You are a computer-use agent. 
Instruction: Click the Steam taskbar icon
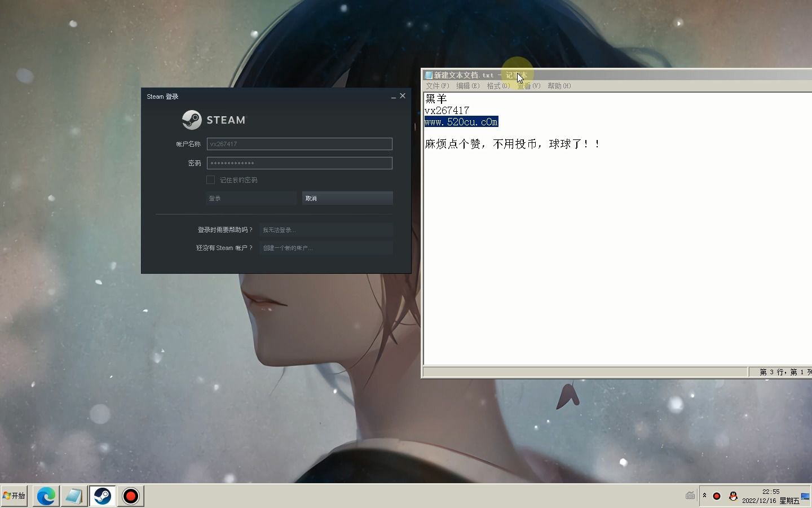pos(102,496)
